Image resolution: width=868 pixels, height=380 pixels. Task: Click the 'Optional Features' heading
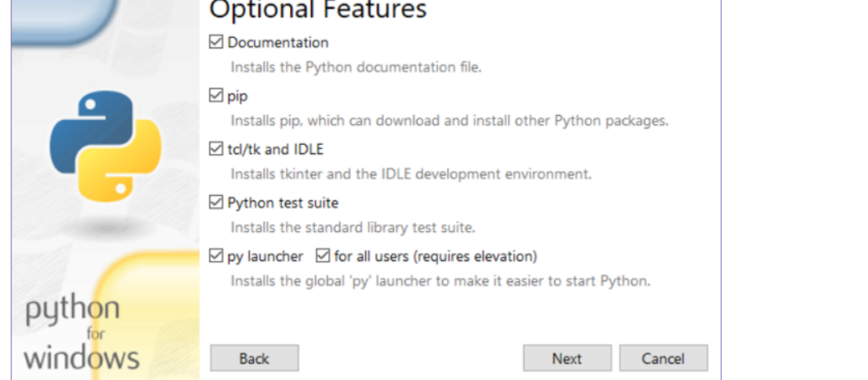318,10
